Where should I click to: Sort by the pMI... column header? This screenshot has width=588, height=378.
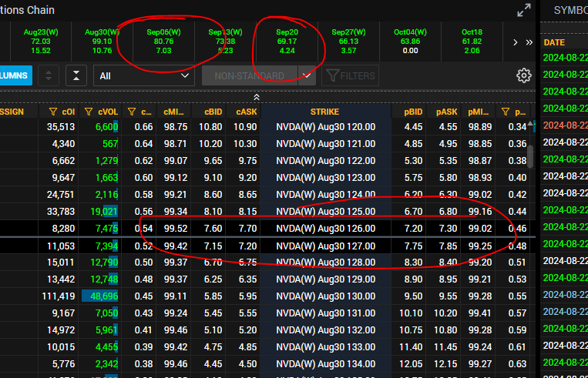(x=478, y=112)
